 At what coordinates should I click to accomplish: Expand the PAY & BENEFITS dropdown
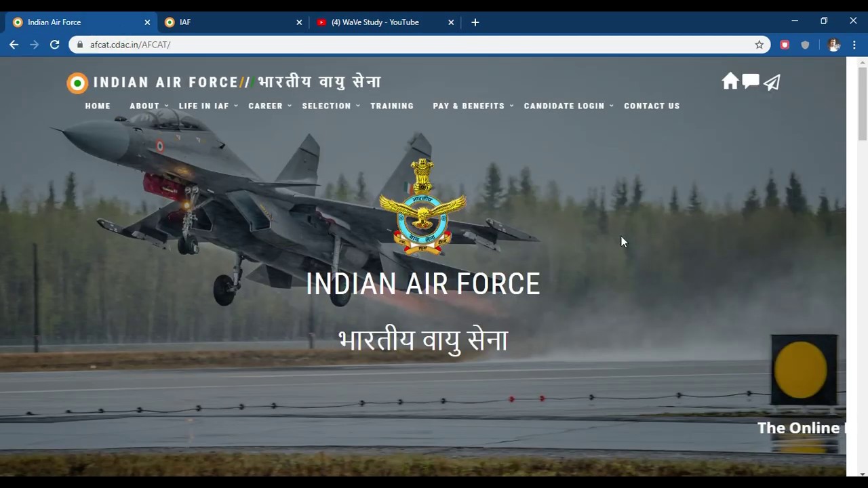click(473, 106)
